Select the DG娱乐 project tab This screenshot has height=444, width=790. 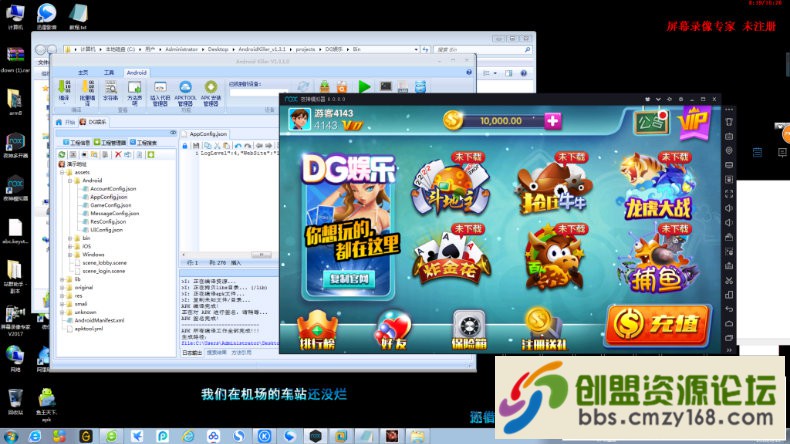[94, 122]
